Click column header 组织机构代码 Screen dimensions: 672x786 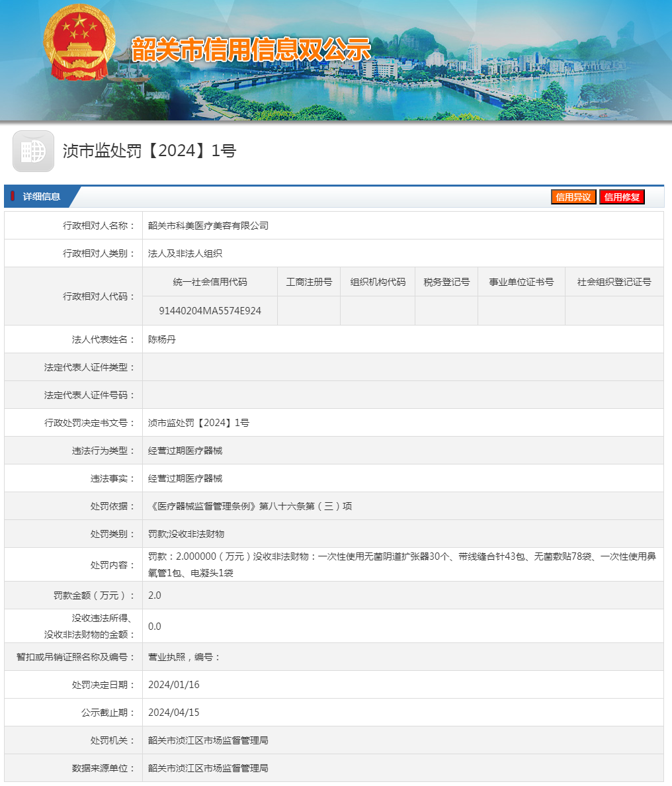(378, 283)
